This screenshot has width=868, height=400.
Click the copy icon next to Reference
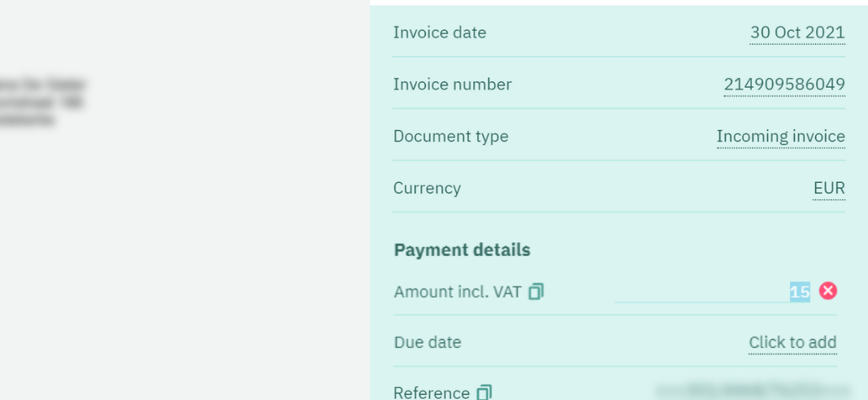point(484,393)
